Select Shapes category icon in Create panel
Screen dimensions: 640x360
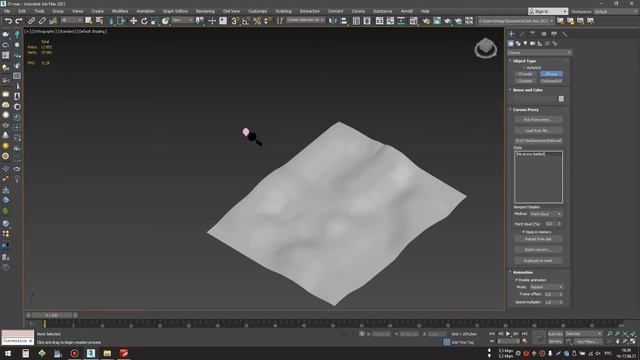coord(518,43)
